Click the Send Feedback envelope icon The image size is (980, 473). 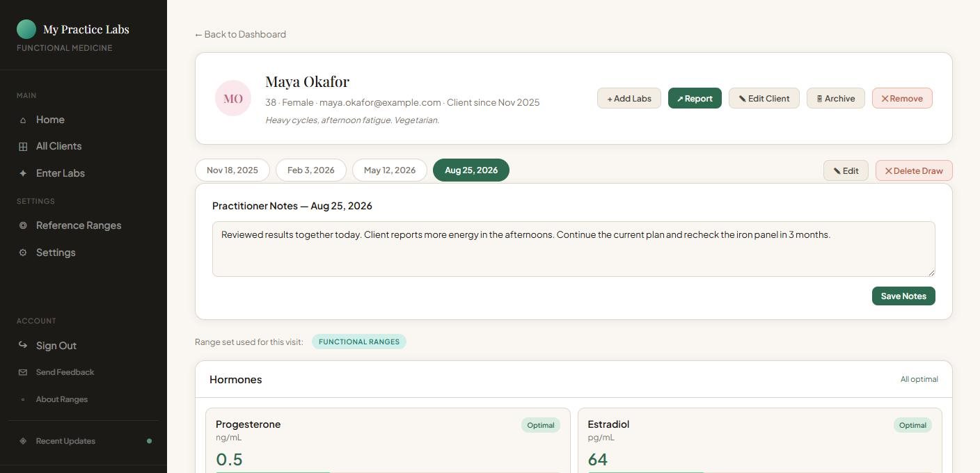click(x=23, y=373)
